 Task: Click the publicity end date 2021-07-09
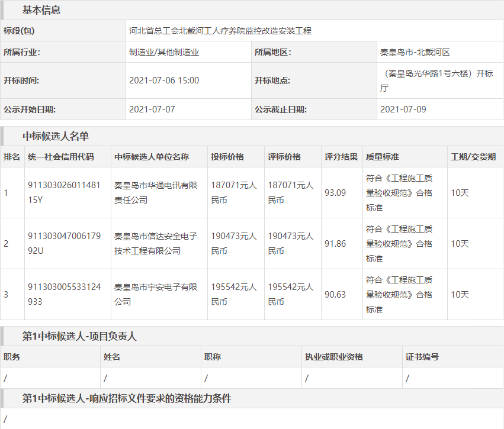coord(403,109)
